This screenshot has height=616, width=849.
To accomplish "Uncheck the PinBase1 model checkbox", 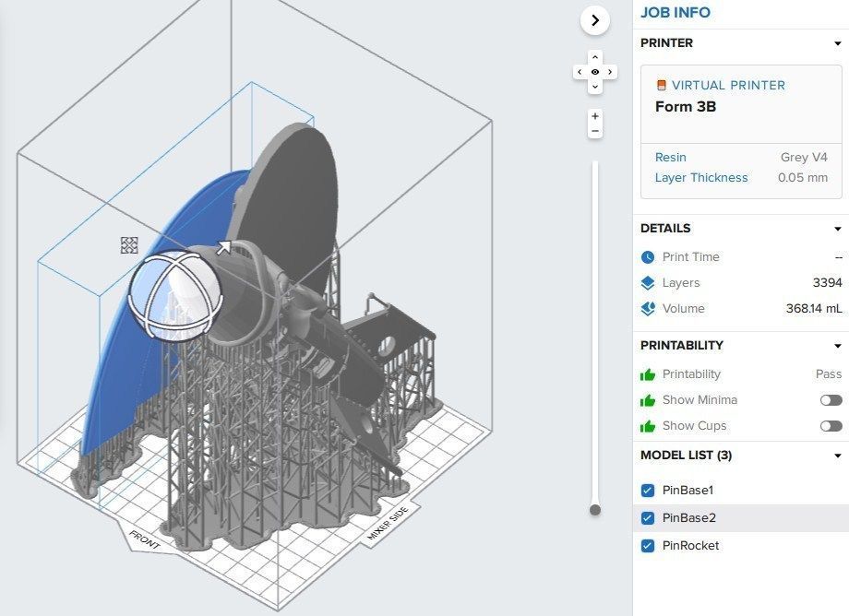I will tap(648, 491).
